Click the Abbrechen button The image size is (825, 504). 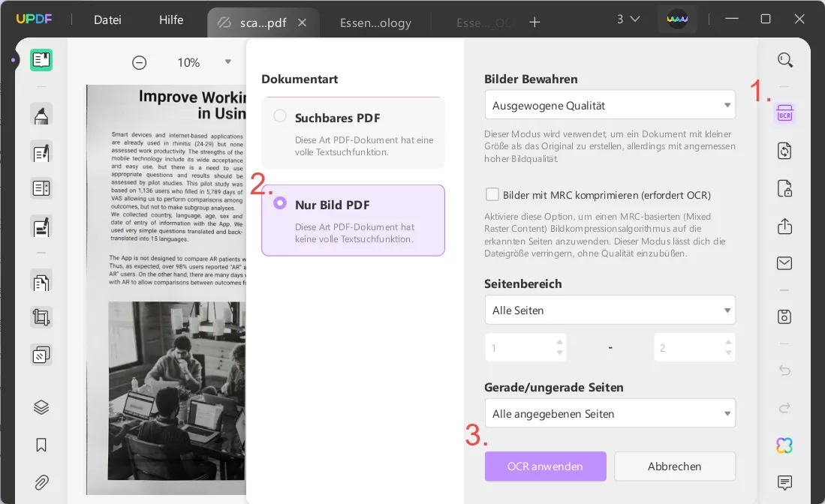pos(674,466)
